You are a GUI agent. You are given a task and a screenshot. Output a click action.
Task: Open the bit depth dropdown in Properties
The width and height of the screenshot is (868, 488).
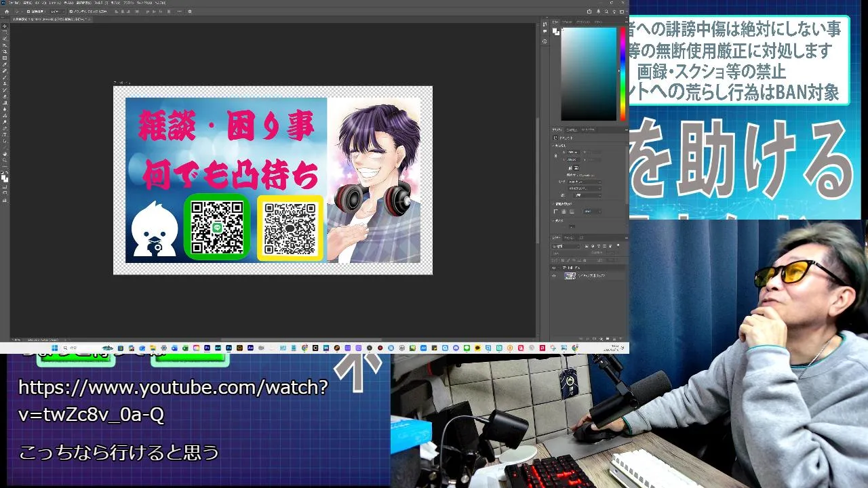pos(585,188)
